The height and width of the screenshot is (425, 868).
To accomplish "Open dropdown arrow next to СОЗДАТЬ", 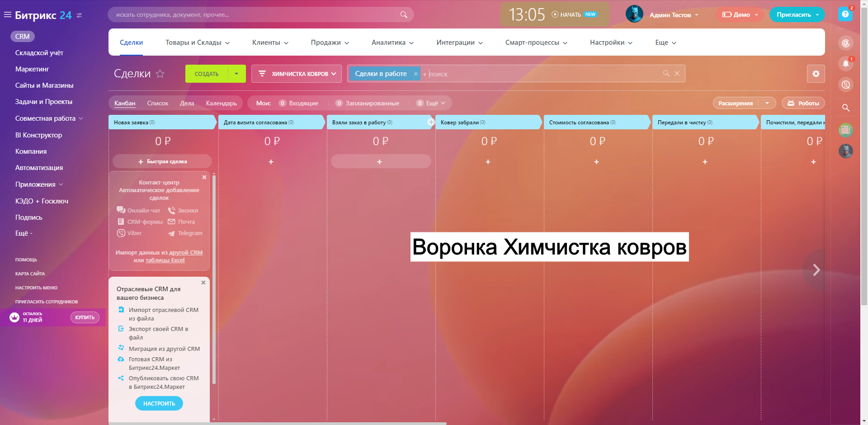I will point(236,74).
